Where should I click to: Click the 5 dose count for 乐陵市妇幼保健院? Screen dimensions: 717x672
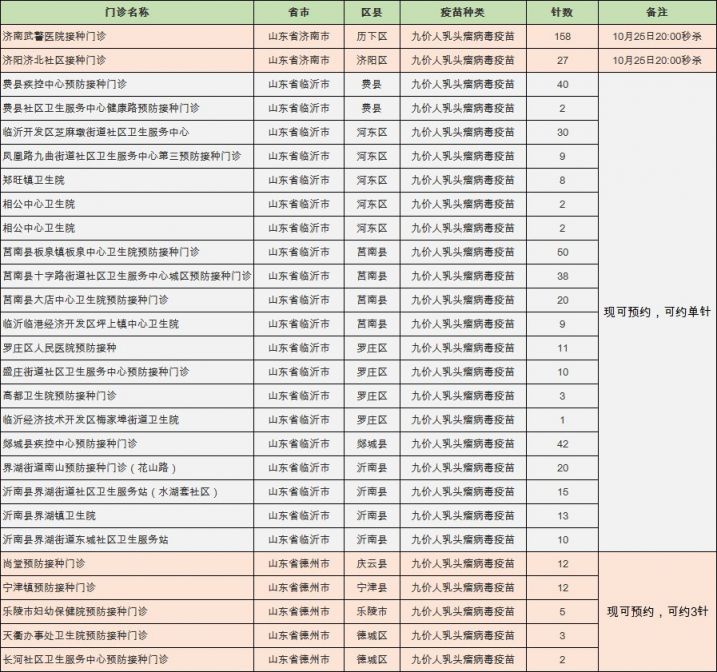562,612
